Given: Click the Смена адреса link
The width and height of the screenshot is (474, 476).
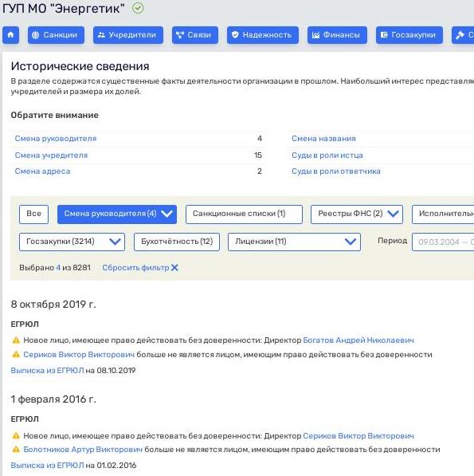Looking at the screenshot, I should pos(42,171).
